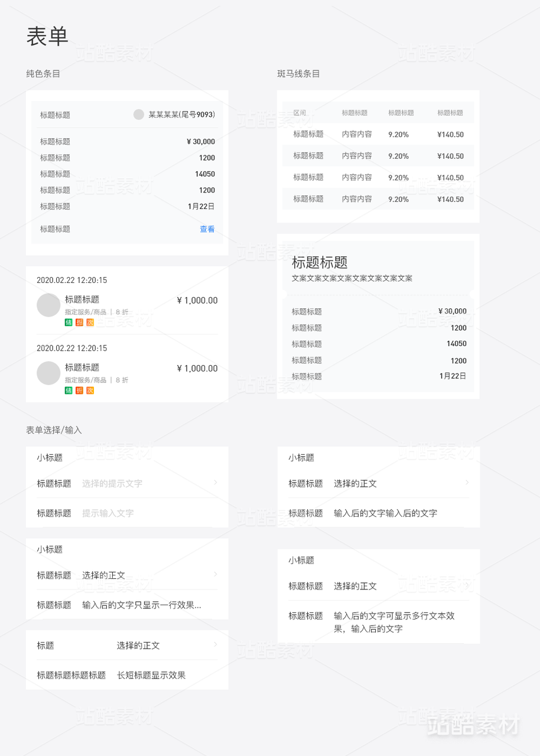This screenshot has width=540, height=756.
Task: Expand chevron above 输入后的文字输入后的文字 row
Action: (x=467, y=483)
